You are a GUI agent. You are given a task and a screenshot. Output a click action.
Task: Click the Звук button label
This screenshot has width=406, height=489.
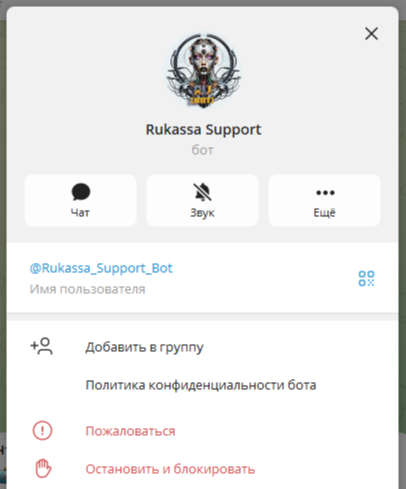coord(202,213)
